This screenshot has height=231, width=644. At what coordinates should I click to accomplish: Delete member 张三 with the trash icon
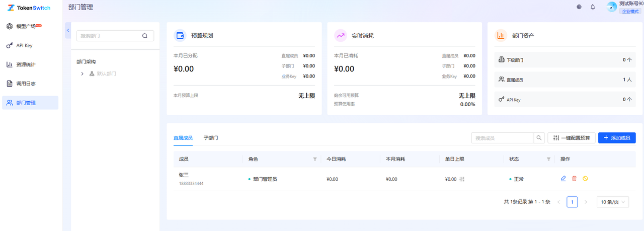tap(574, 179)
